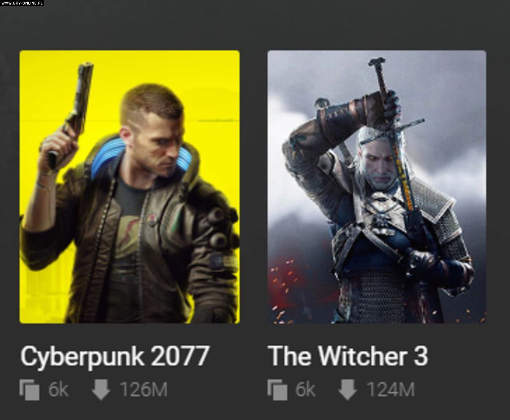
Task: Click the Cyberpunk 2077 downloads arrow icon
Action: tap(101, 389)
